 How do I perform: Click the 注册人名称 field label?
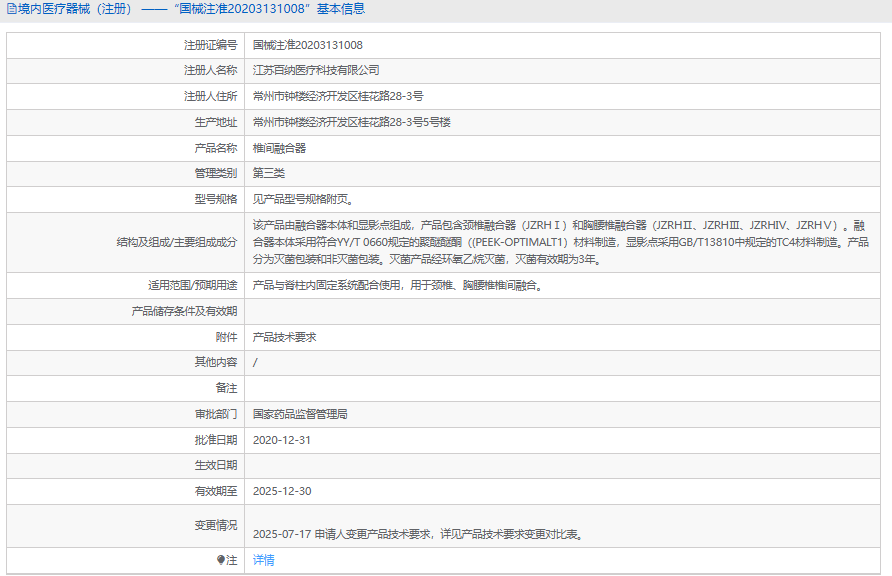pos(210,70)
